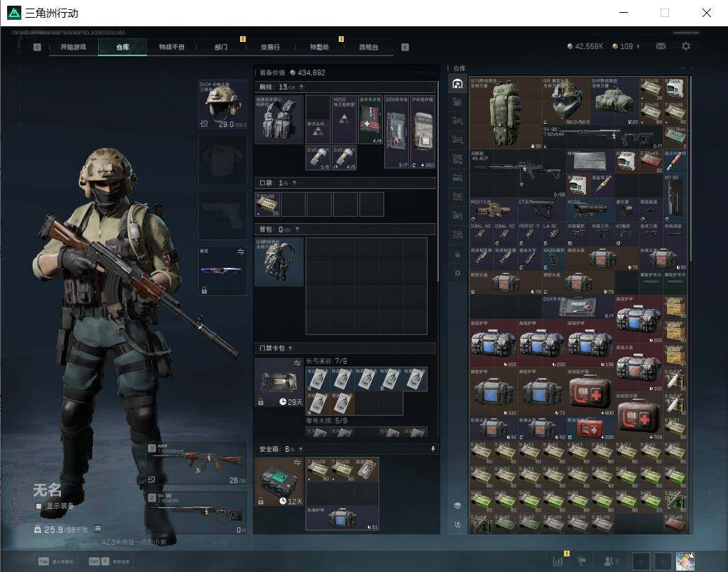Toggle the 显示装备 checkbox
This screenshot has width=728, height=572.
38,506
